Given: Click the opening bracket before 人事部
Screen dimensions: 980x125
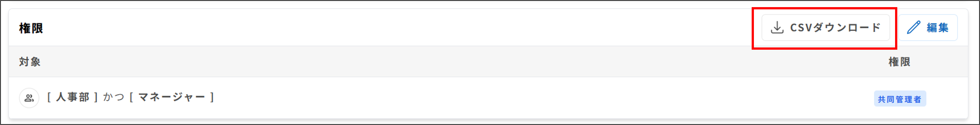Looking at the screenshot, I should click(49, 97).
